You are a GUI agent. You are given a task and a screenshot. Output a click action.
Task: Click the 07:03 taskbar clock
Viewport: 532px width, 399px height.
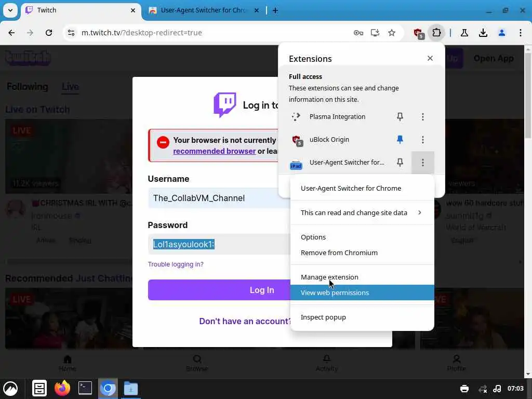coord(515,389)
